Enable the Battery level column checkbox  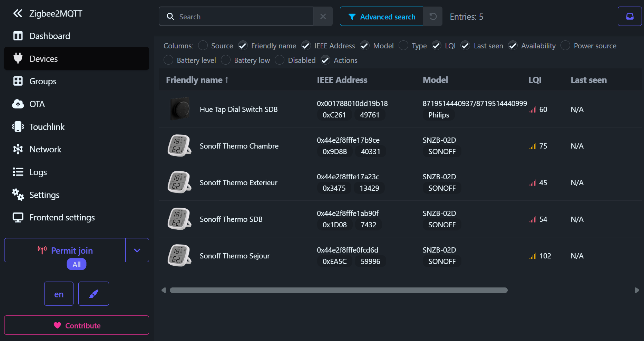point(168,60)
